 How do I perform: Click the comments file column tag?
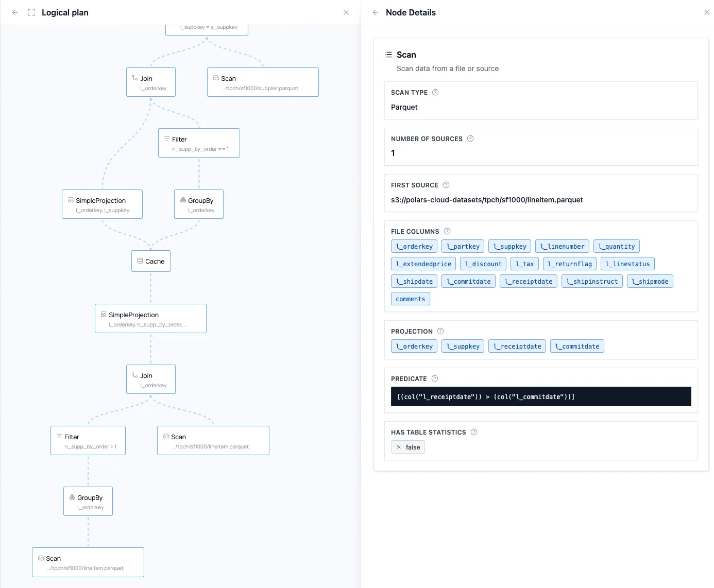(x=410, y=299)
